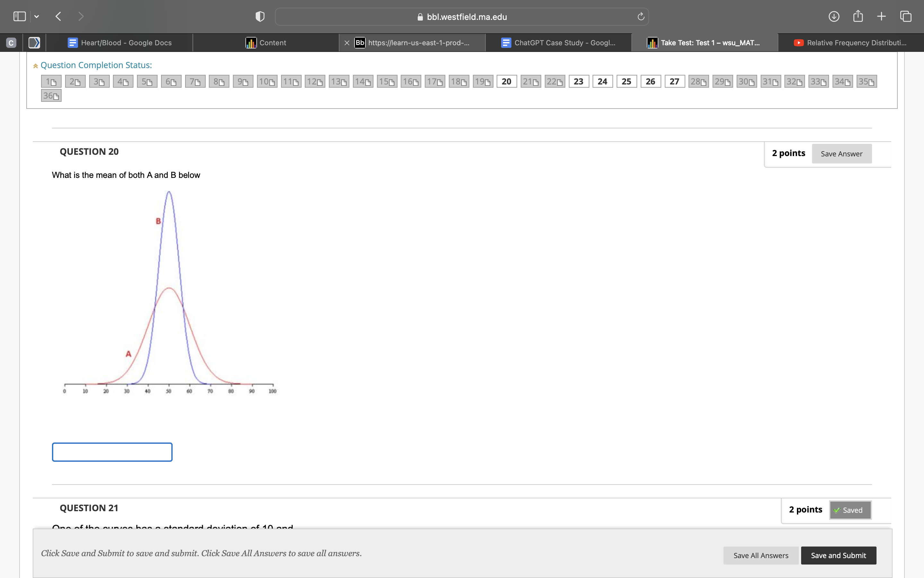The height and width of the screenshot is (578, 924).
Task: Jump to unanswered question 27
Action: [x=675, y=82]
